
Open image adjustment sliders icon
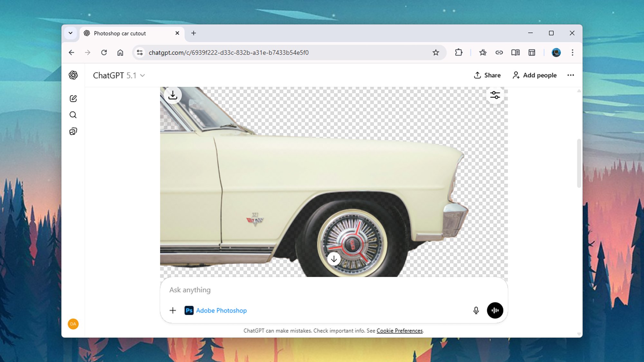pyautogui.click(x=495, y=95)
